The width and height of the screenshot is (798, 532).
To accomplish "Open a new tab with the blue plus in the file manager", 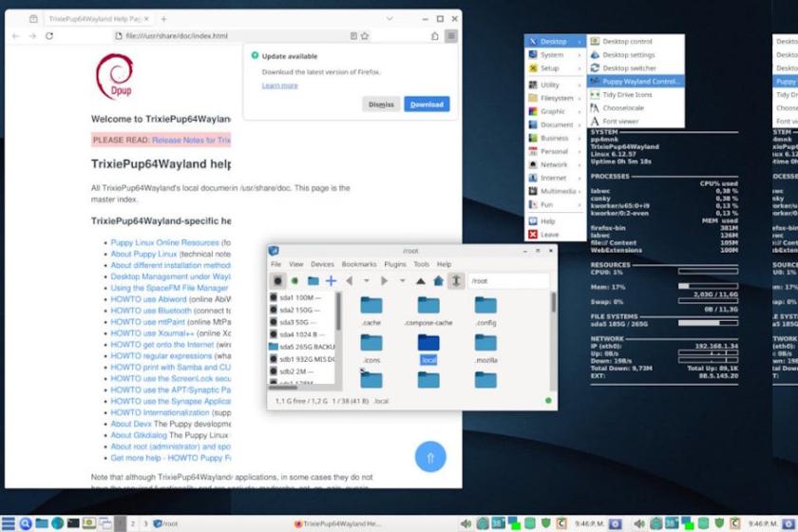I will click(331, 280).
